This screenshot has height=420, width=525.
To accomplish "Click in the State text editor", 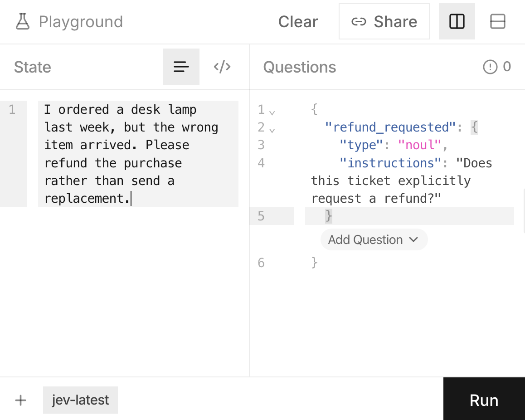I will (138, 154).
